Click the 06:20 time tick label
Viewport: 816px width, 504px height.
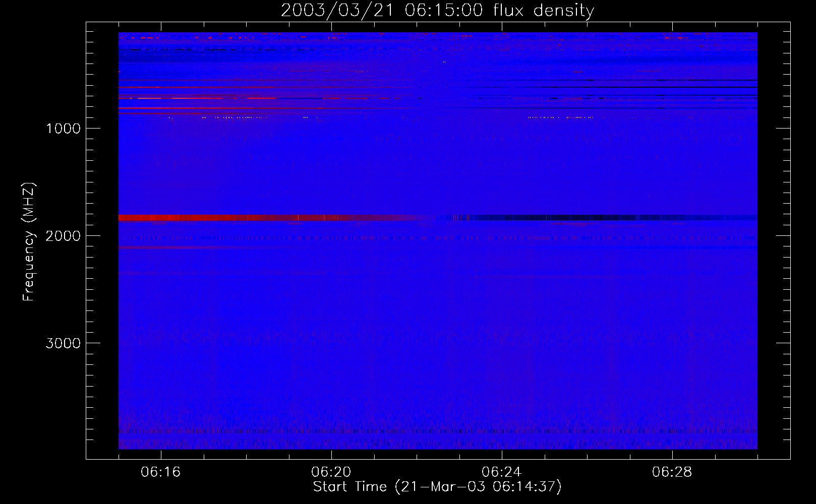point(331,472)
